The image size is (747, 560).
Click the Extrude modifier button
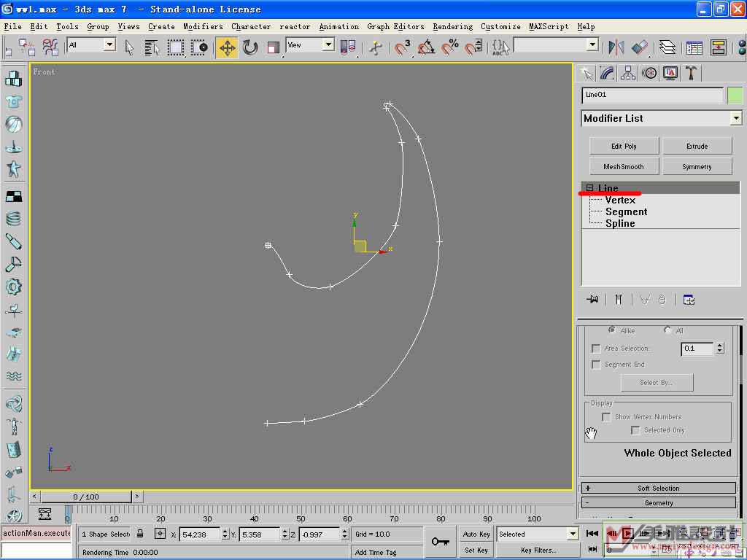(x=697, y=146)
